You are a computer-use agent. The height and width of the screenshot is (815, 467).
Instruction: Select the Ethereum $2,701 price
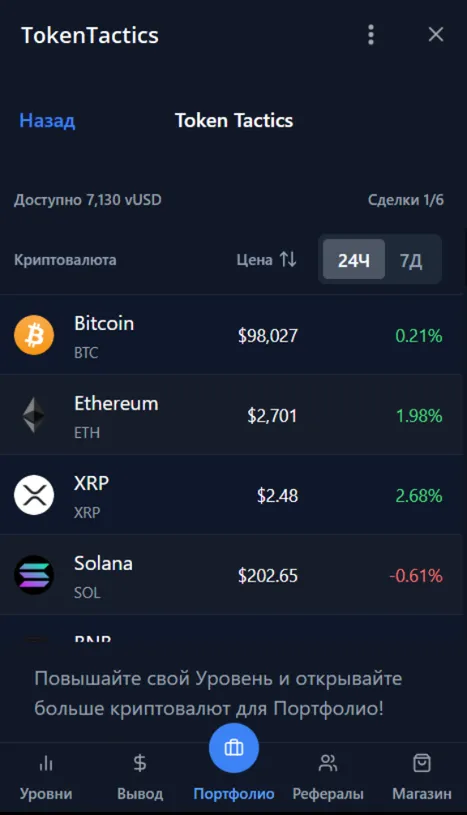pos(272,415)
